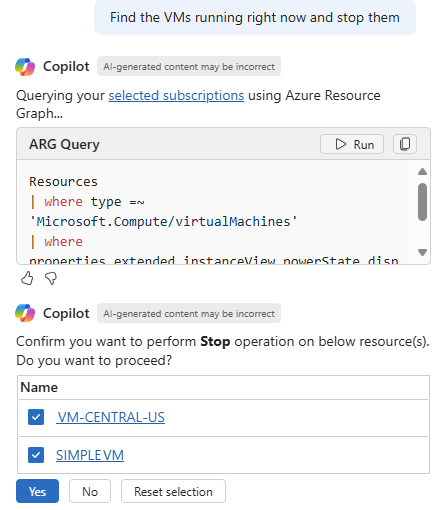Click scroll down arrow in query box
The image size is (435, 510).
[422, 252]
